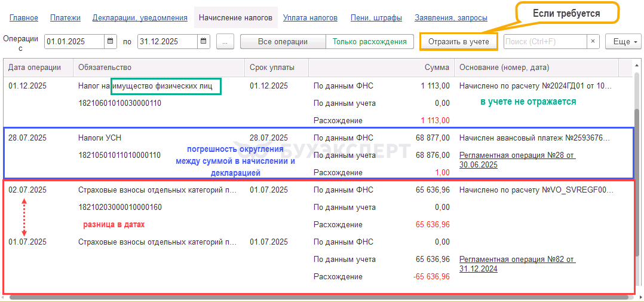The image size is (644, 302).
Task: Clear the search field with X
Action: tap(593, 42)
